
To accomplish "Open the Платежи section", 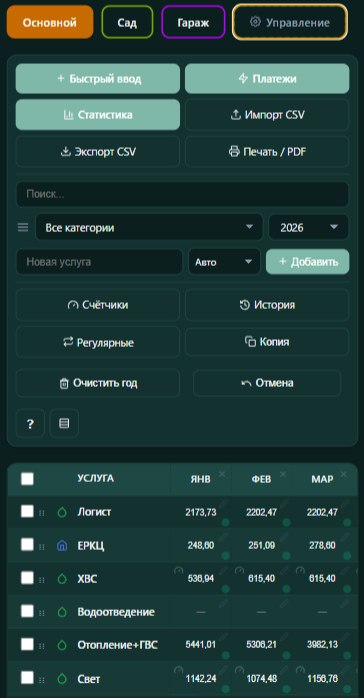I will coord(267,79).
